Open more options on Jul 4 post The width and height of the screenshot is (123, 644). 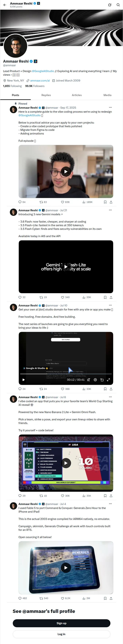click(110, 504)
